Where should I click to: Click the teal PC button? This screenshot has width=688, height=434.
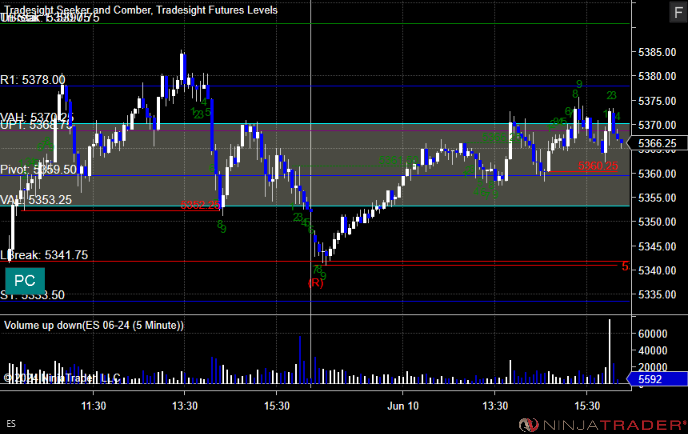point(25,280)
